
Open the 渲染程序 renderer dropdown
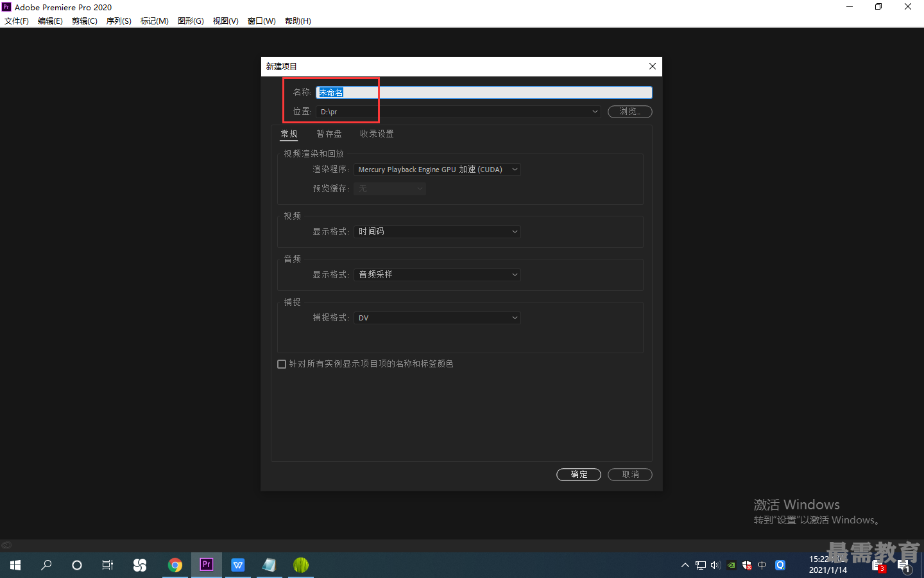click(437, 170)
